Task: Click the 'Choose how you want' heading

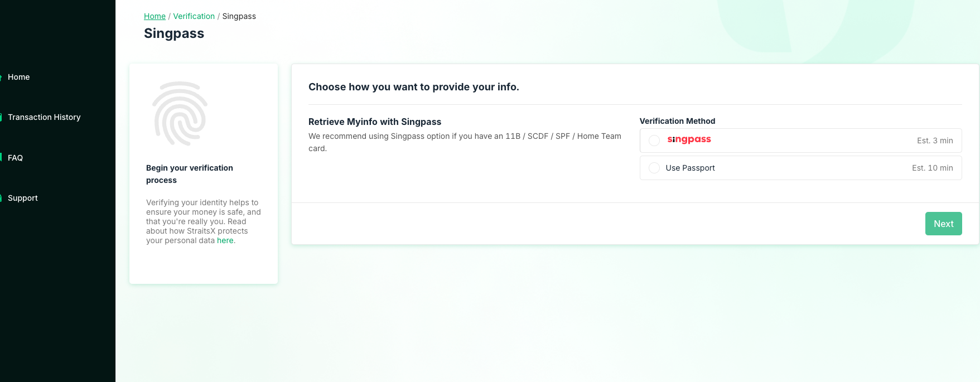Action: [x=414, y=87]
